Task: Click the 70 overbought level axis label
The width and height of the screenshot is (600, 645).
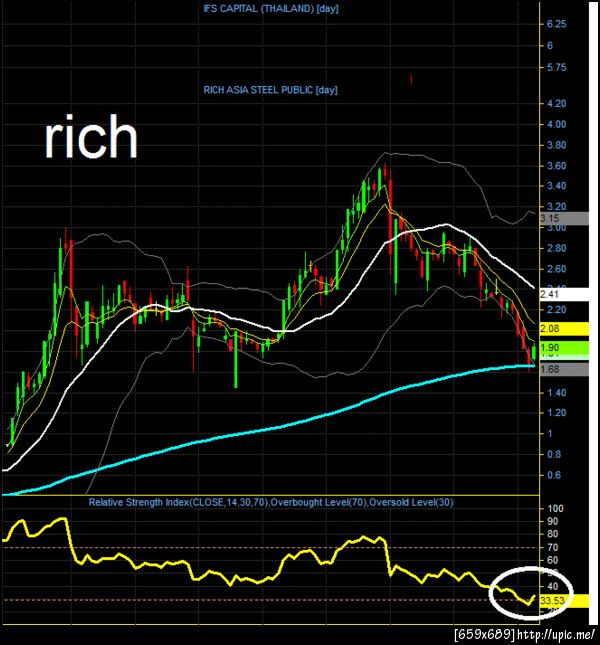Action: pos(553,548)
